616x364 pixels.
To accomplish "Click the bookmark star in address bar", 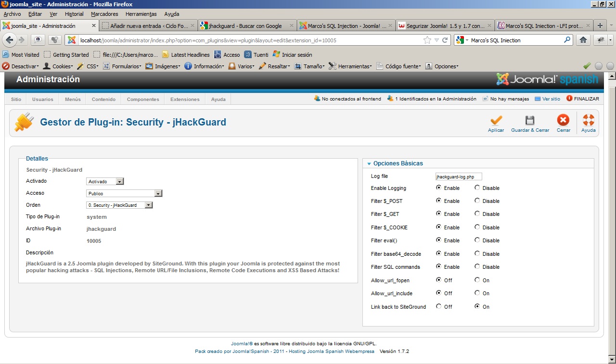I will pos(427,40).
